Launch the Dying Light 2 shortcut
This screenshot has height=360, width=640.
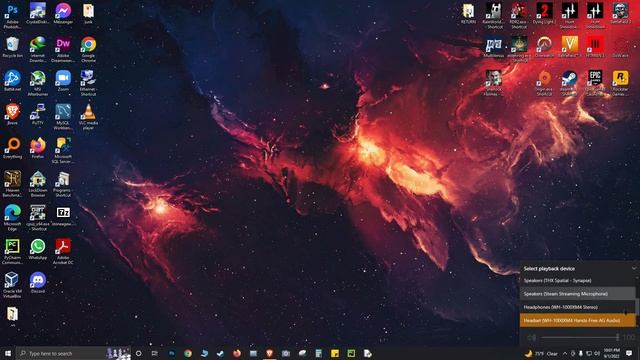pyautogui.click(x=544, y=14)
